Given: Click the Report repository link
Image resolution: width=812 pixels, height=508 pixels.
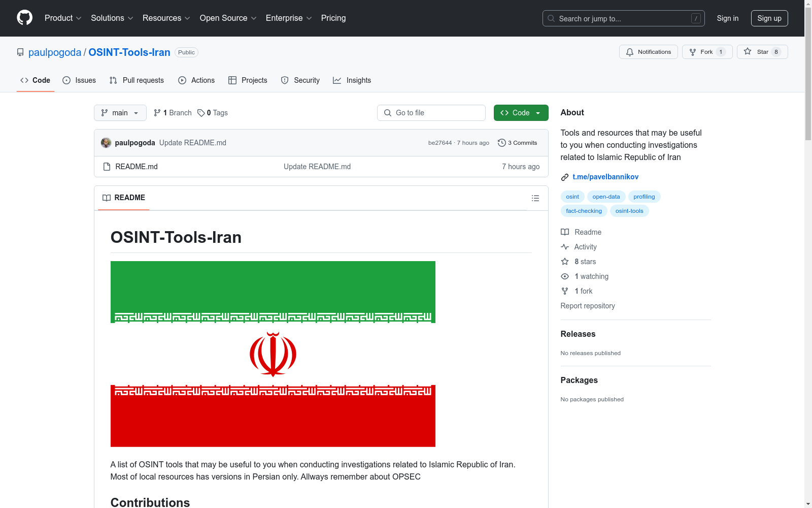Looking at the screenshot, I should pyautogui.click(x=588, y=306).
